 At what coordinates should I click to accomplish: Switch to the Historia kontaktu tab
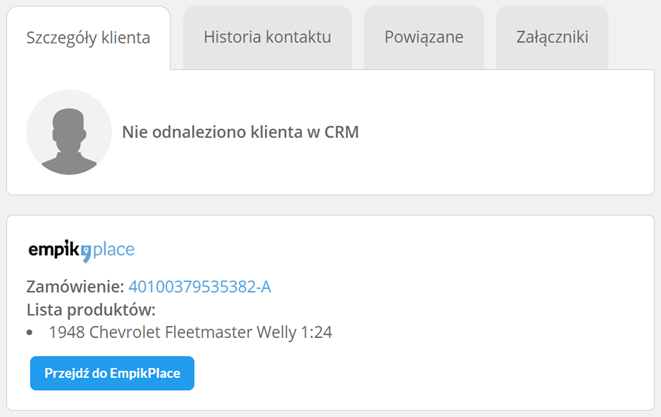pyautogui.click(x=267, y=37)
